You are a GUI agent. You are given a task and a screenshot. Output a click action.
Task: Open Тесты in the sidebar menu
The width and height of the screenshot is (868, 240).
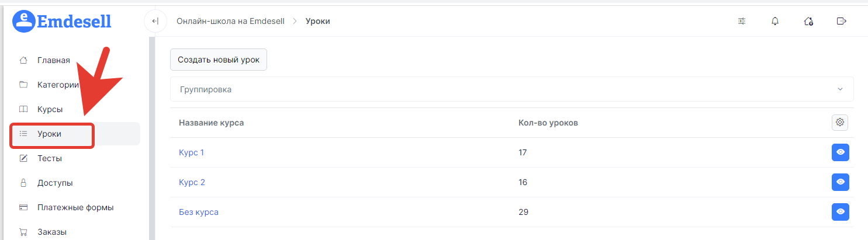click(x=50, y=158)
